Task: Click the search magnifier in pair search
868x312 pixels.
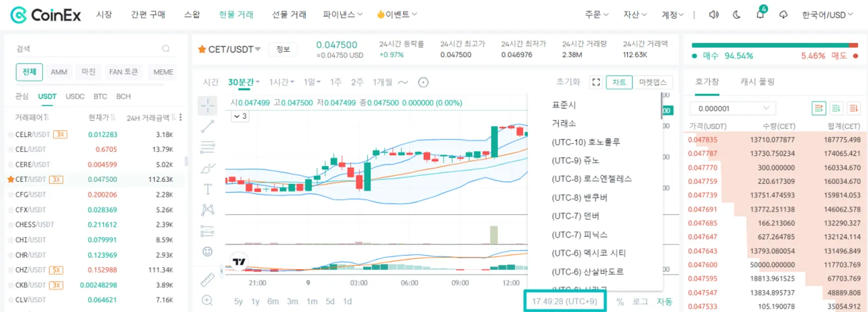Action: 166,49
